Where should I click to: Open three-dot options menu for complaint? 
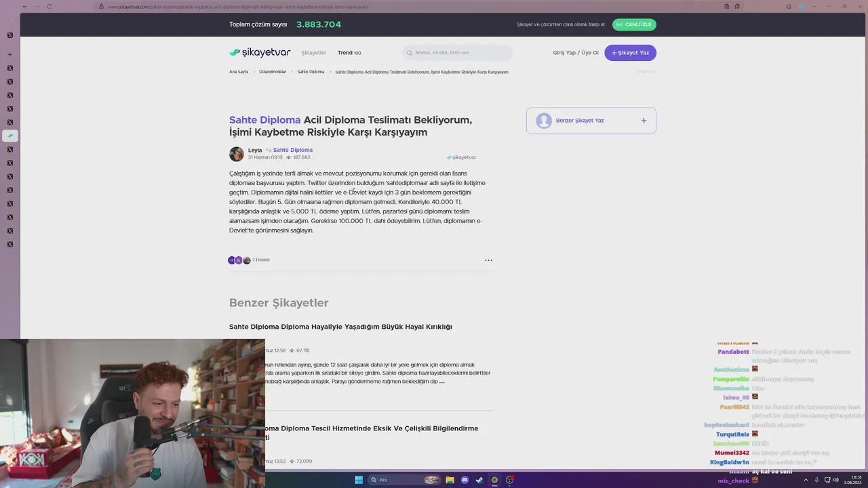tap(488, 260)
